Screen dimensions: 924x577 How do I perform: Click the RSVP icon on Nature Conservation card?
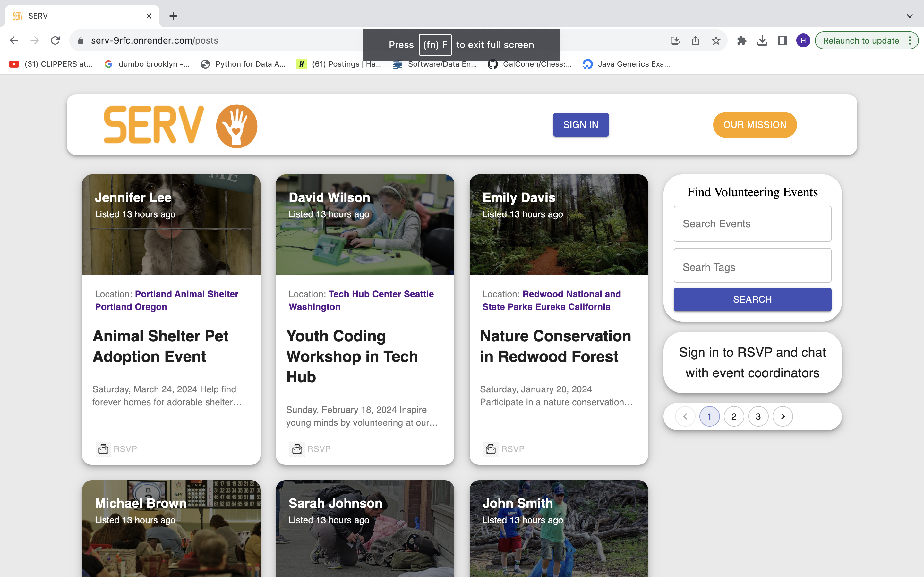pyautogui.click(x=491, y=449)
